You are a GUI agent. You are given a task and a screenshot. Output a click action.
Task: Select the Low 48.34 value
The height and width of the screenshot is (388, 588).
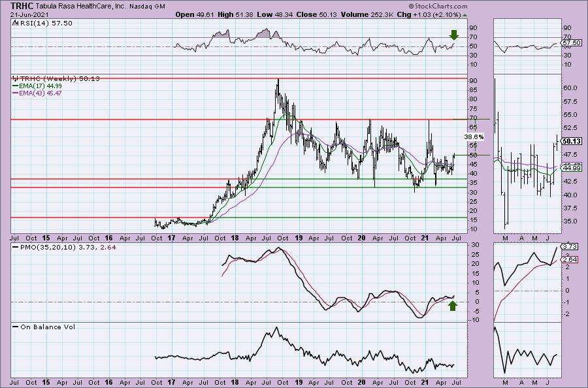(274, 14)
